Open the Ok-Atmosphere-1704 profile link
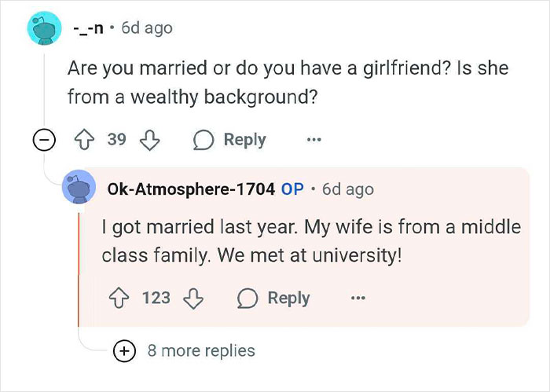 [x=189, y=189]
